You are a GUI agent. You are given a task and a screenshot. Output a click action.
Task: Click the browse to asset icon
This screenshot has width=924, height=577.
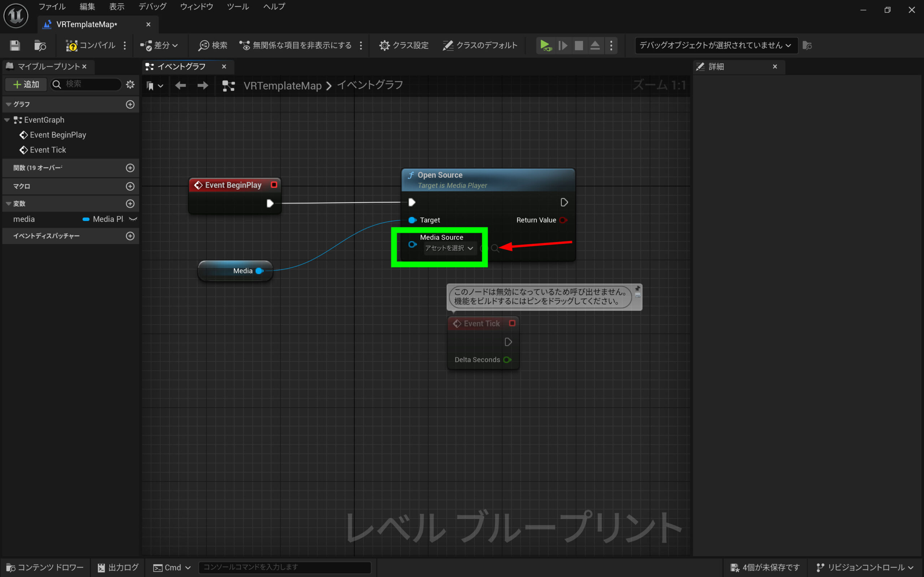[40, 45]
